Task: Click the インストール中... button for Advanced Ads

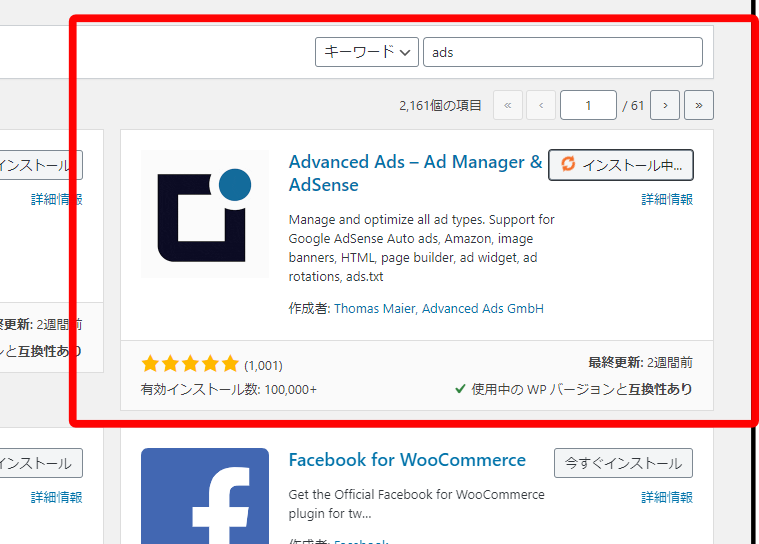Action: click(621, 165)
